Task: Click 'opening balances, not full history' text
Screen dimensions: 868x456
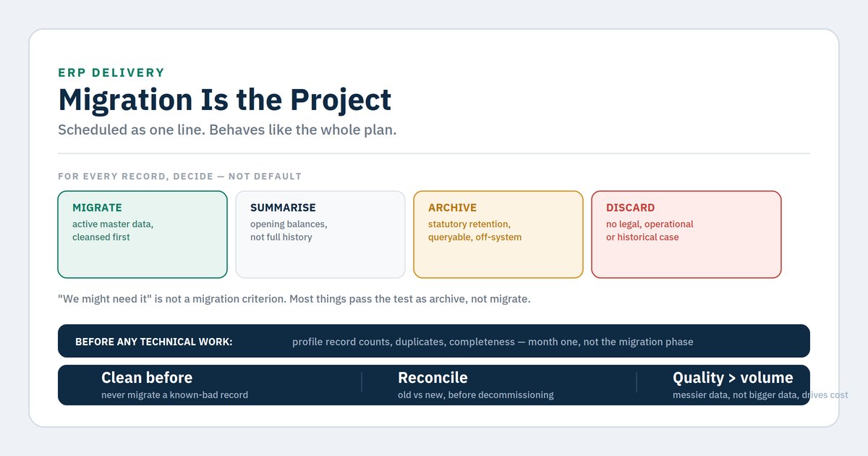Action: tap(289, 231)
